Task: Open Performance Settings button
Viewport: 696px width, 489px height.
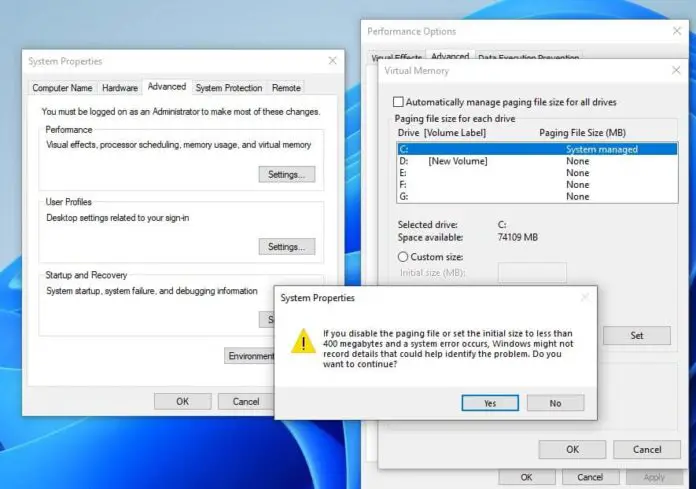Action: [286, 174]
